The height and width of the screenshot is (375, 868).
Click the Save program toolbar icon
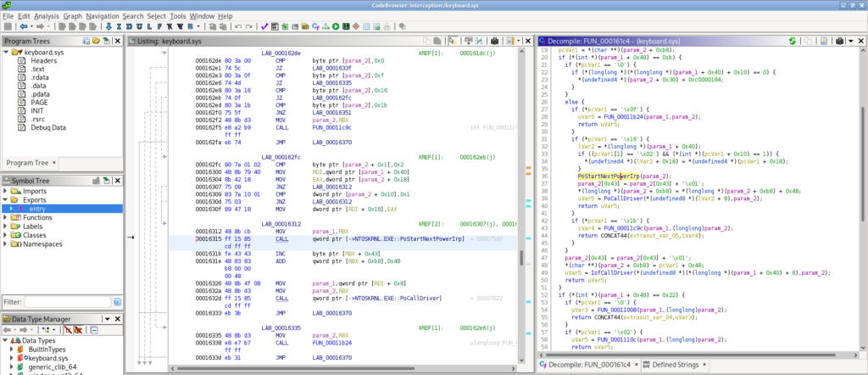pos(8,26)
